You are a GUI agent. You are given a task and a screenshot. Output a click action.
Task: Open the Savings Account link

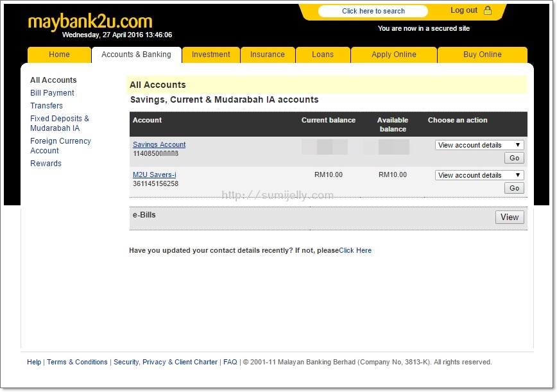coord(159,144)
